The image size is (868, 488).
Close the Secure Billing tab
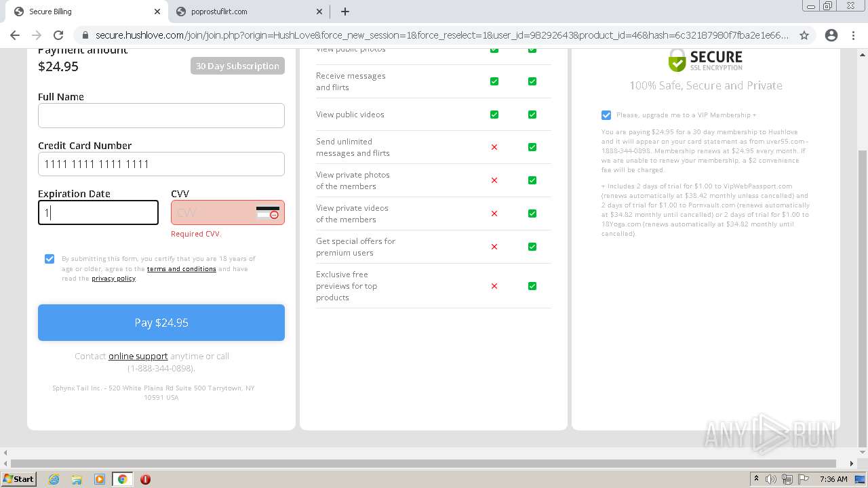tap(157, 12)
